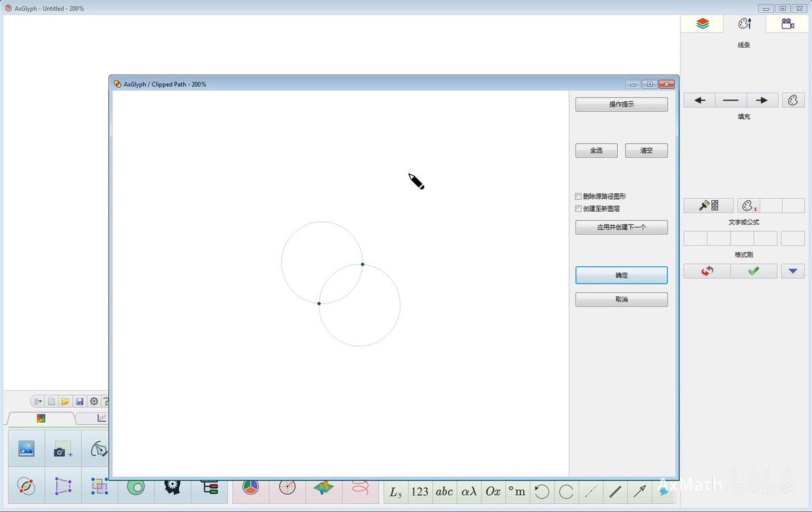Expand the blue triangle format painter dropdown
Image resolution: width=812 pixels, height=512 pixels.
[793, 271]
